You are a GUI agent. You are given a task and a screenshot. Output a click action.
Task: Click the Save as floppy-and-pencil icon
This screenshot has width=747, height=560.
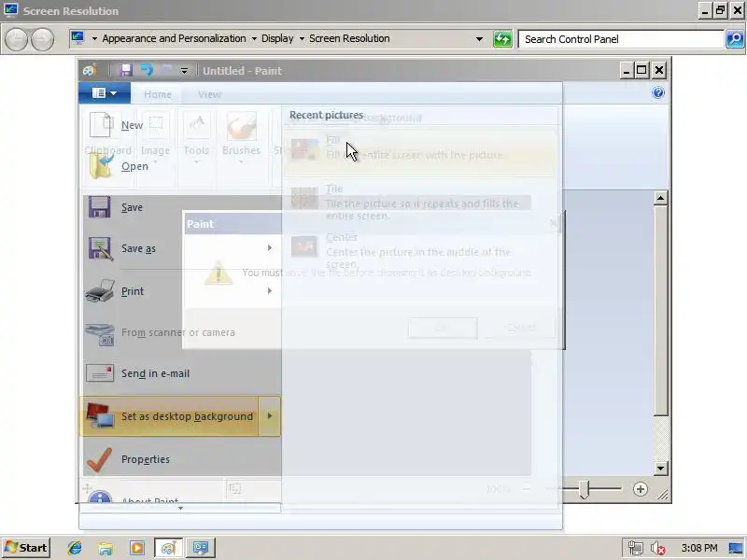pyautogui.click(x=101, y=248)
